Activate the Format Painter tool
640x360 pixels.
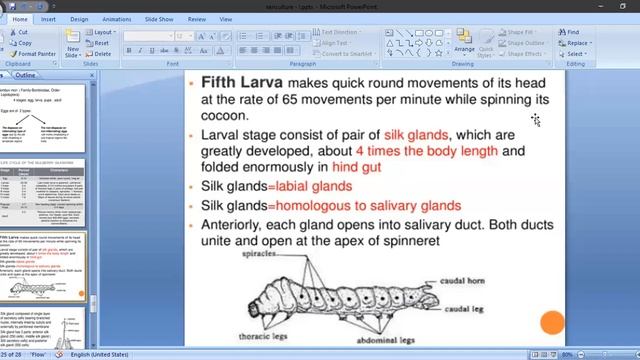coord(33,54)
